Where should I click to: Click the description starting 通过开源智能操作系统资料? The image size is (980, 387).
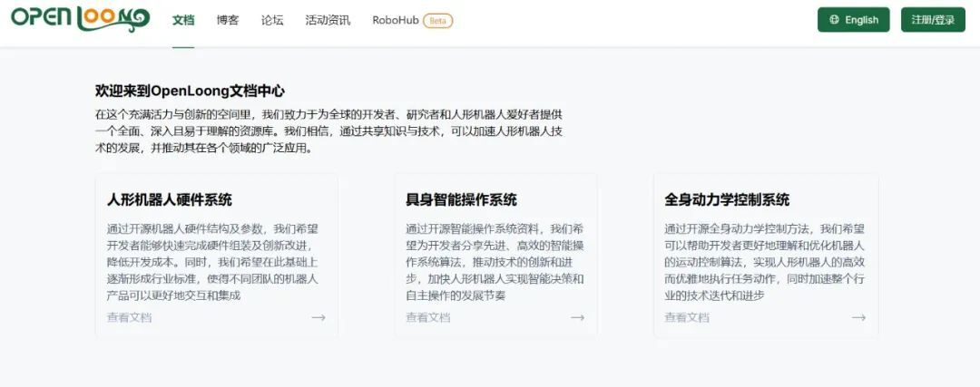point(495,262)
